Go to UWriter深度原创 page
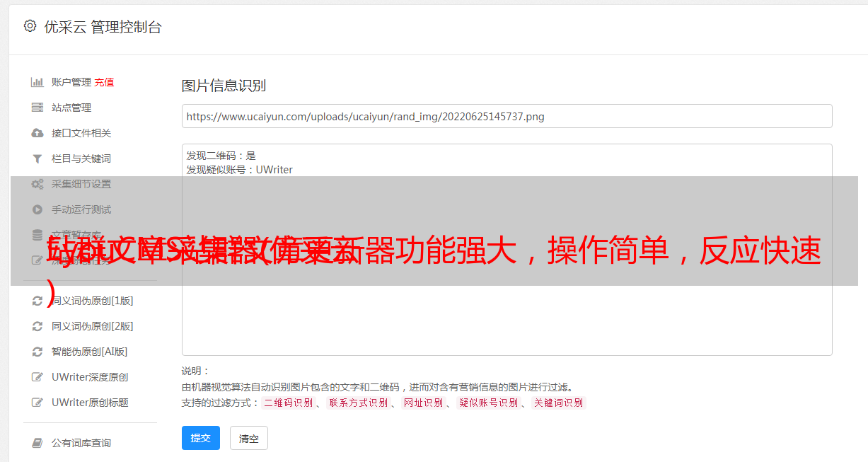 tap(90, 377)
